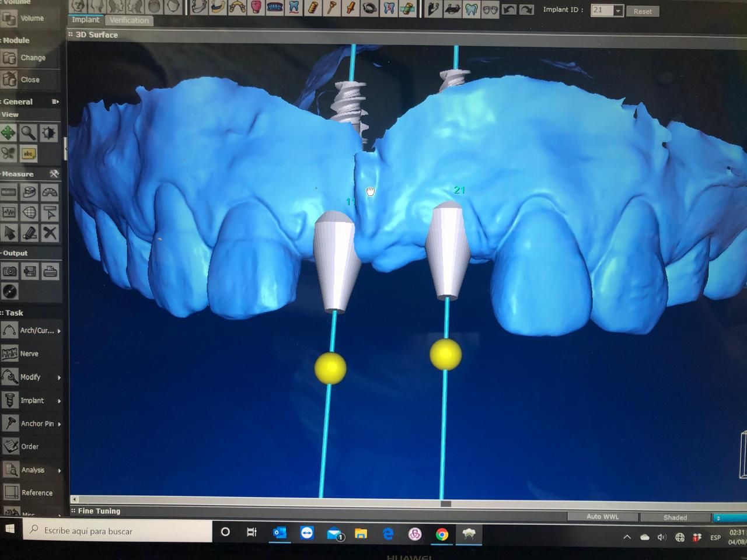Image resolution: width=747 pixels, height=560 pixels.
Task: Open the Implant ID dropdown
Action: pos(617,10)
